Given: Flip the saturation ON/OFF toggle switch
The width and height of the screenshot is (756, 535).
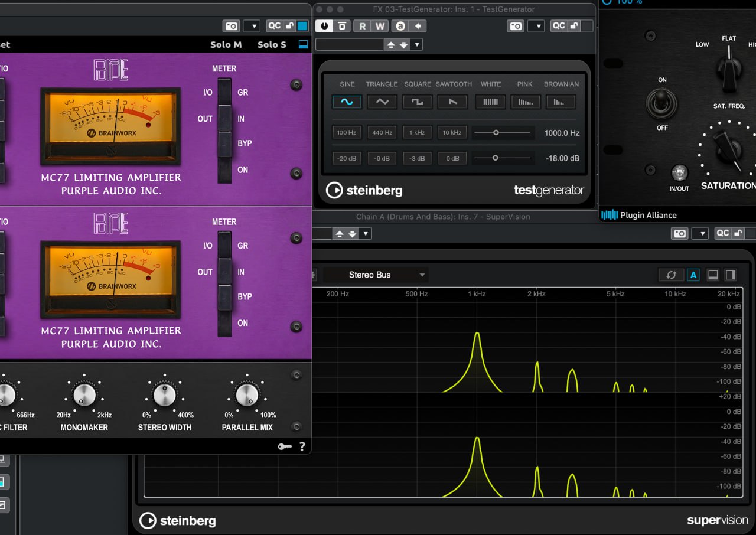Looking at the screenshot, I should pos(662,103).
